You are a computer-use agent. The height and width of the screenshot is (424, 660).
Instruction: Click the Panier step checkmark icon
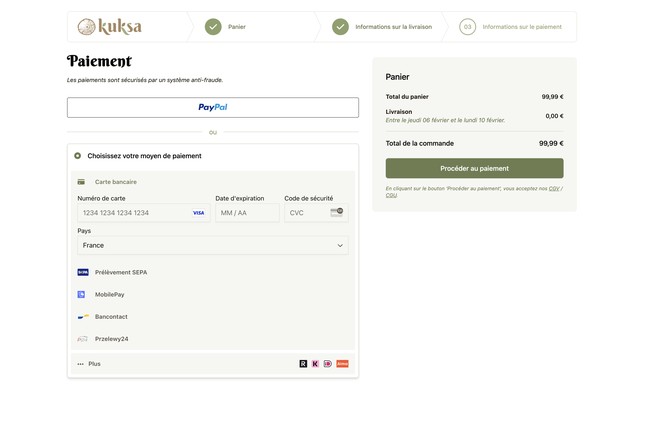coord(213,27)
